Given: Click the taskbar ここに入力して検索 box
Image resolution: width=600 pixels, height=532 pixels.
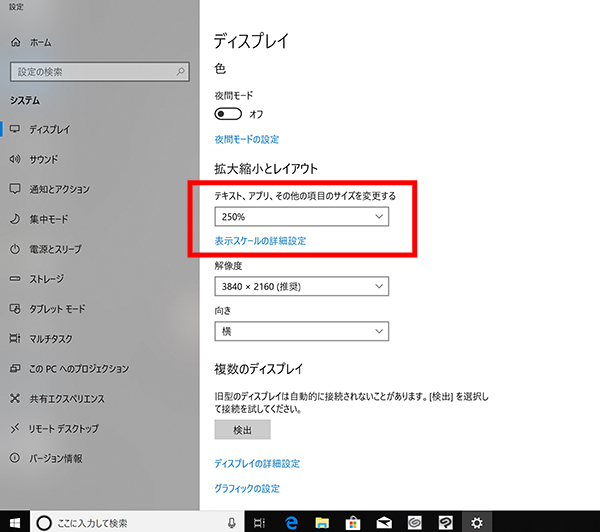Looking at the screenshot, I should [x=137, y=523].
